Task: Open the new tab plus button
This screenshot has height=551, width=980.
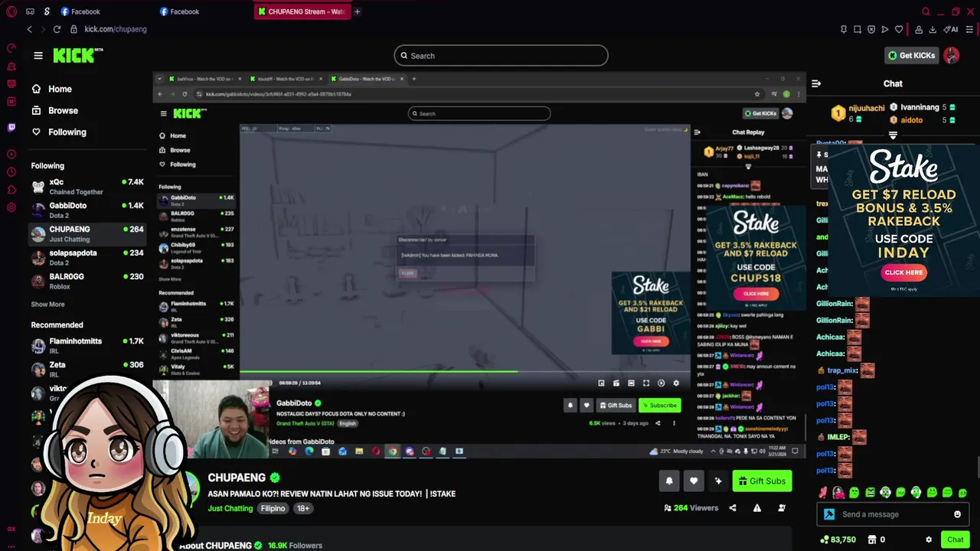Action: tap(357, 11)
